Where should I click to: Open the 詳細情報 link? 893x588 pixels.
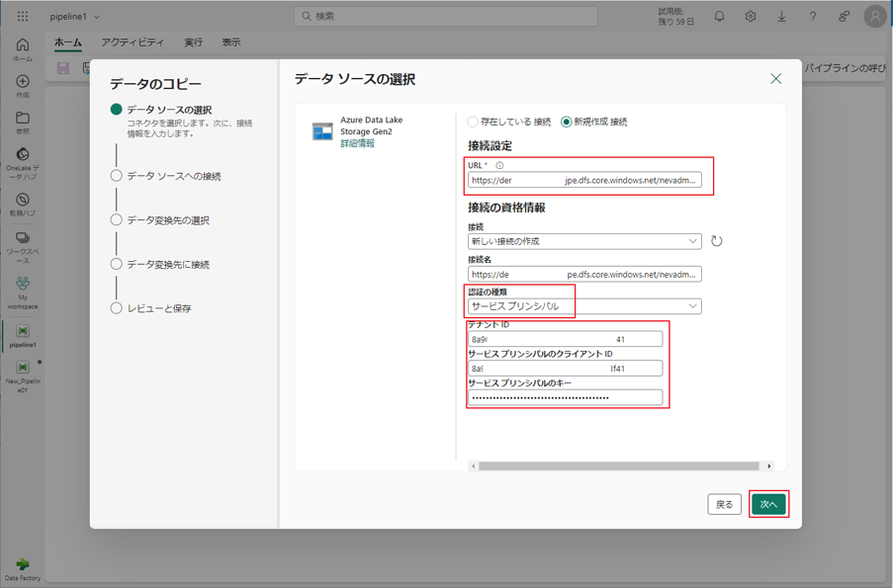pyautogui.click(x=358, y=143)
